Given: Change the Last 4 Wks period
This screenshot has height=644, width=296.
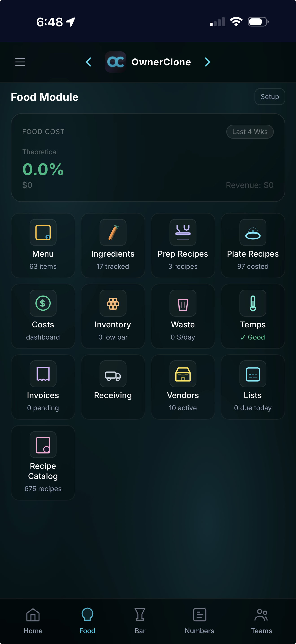Looking at the screenshot, I should point(250,132).
